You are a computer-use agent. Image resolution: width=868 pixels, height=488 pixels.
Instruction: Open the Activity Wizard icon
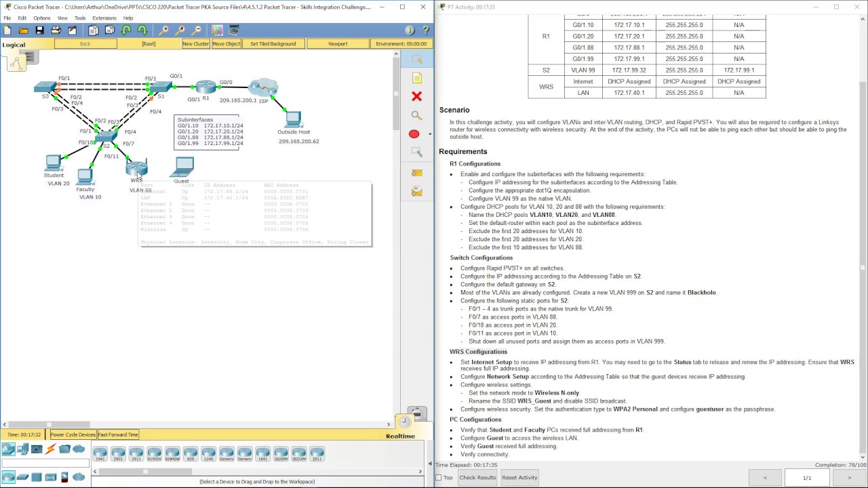(73, 30)
